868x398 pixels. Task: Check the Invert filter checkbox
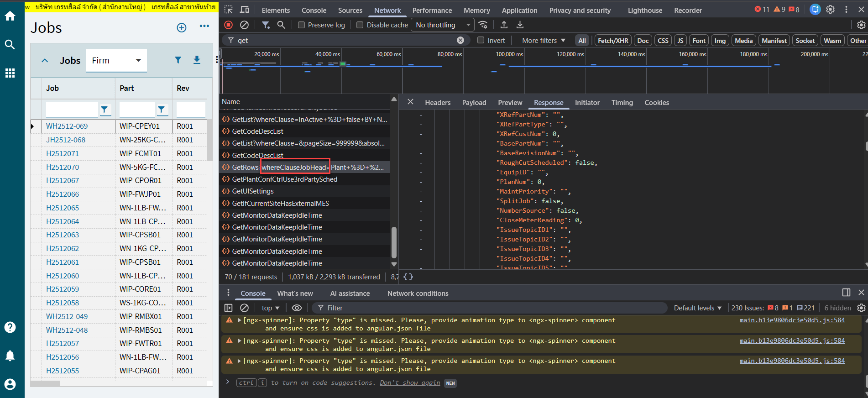tap(481, 40)
